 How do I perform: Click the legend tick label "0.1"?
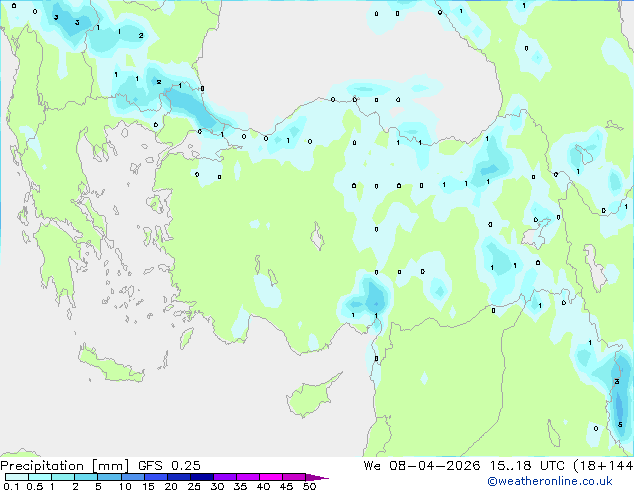(x=11, y=486)
